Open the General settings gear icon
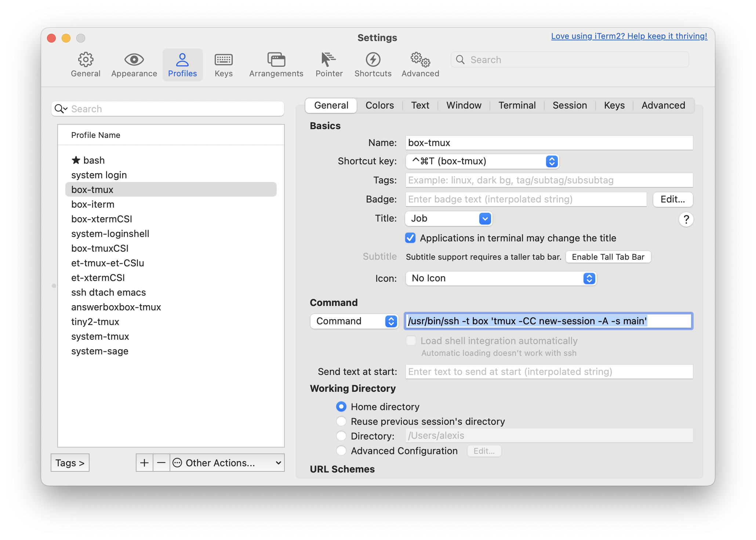The width and height of the screenshot is (756, 540). [86, 59]
